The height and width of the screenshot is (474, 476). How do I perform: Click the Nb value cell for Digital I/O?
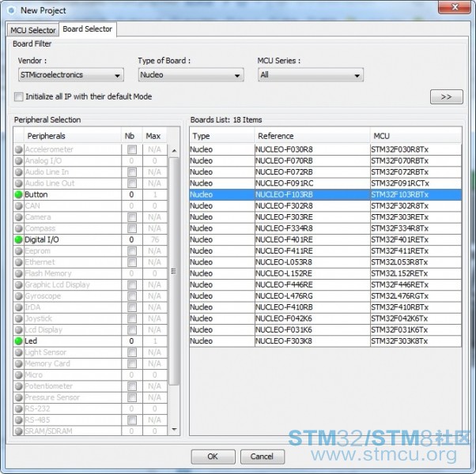coord(132,239)
